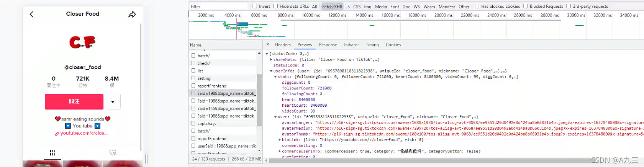Filter requests by Img type
644x167 pixels.
point(367,7)
